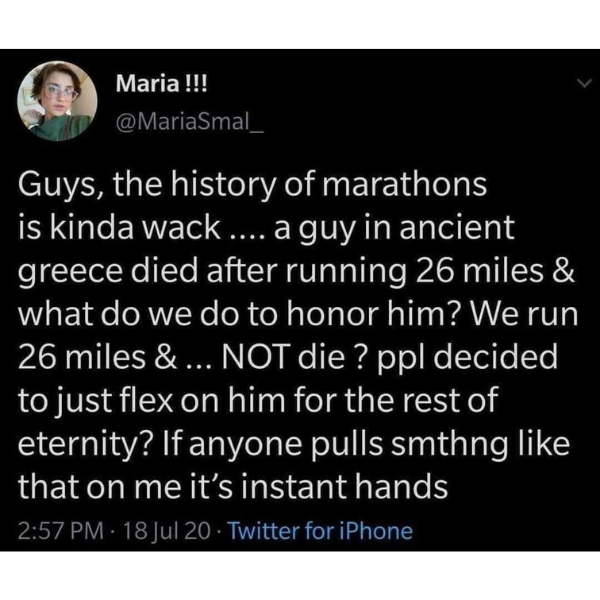This screenshot has height=600, width=600.
Task: Expand the tweet options chevron
Action: point(585,83)
